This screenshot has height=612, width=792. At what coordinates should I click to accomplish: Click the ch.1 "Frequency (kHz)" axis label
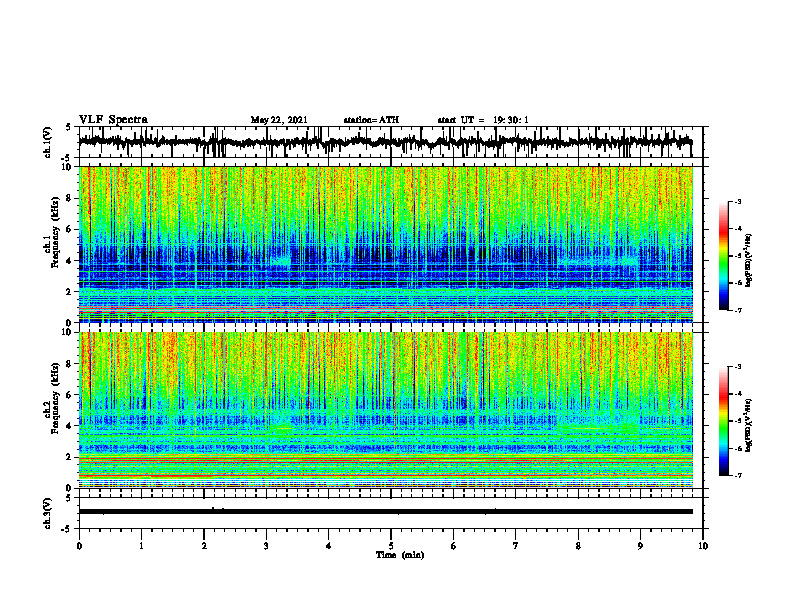tap(55, 233)
